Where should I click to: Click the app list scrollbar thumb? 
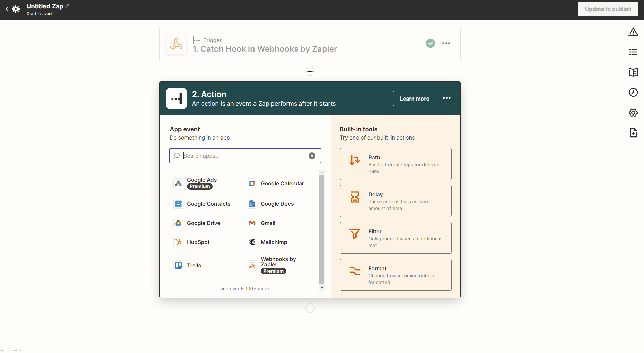321,230
